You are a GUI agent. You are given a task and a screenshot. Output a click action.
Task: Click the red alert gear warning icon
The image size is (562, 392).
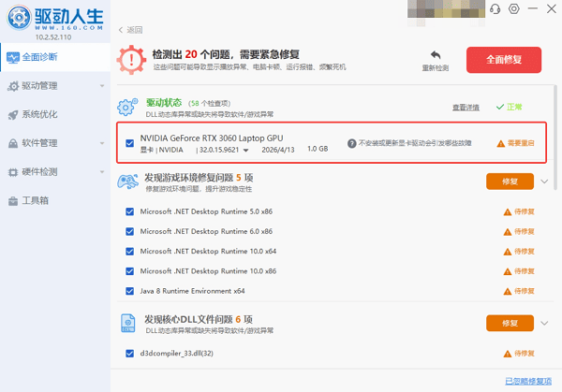131,60
